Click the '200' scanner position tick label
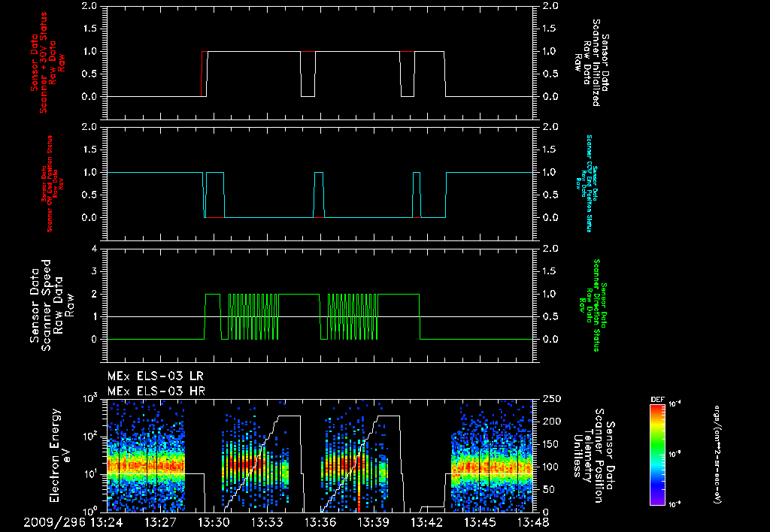 pyautogui.click(x=553, y=422)
